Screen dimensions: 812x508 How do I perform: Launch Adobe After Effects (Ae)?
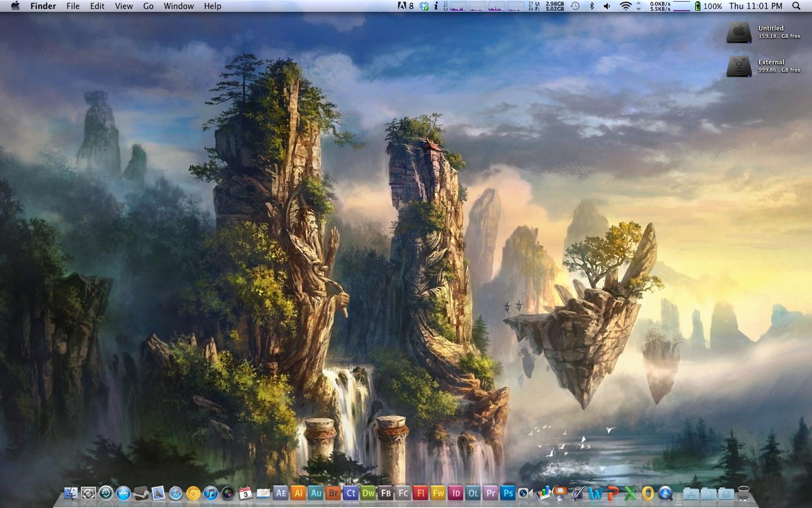click(x=281, y=493)
